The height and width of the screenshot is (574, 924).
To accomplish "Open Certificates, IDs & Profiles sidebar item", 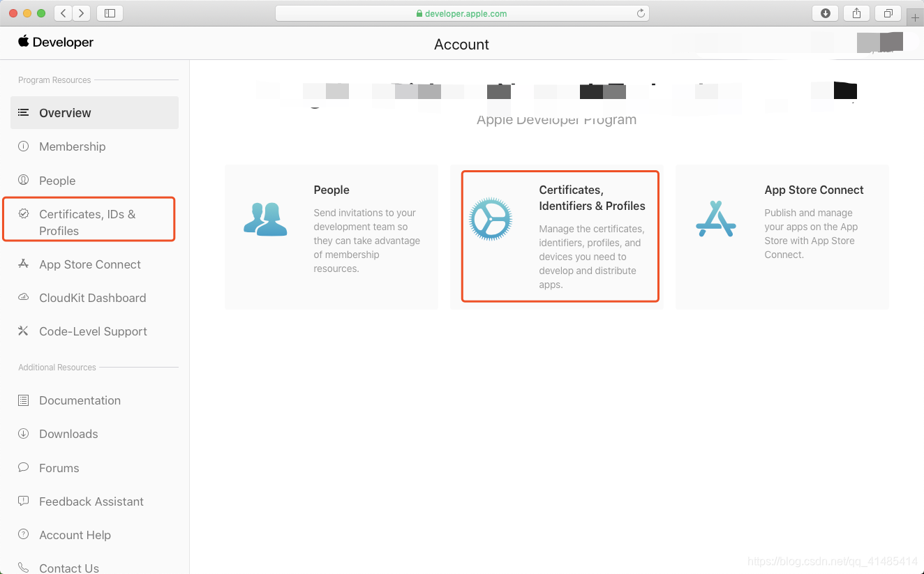I will point(89,222).
